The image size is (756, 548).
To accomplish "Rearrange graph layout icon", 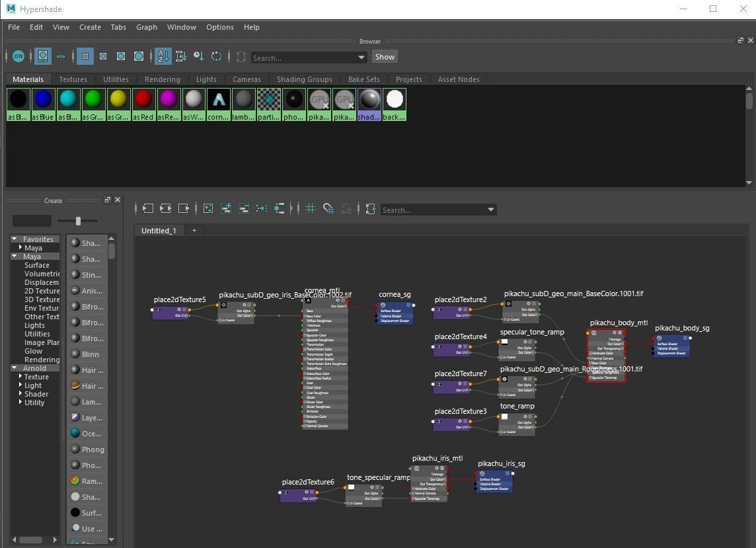I will (261, 208).
